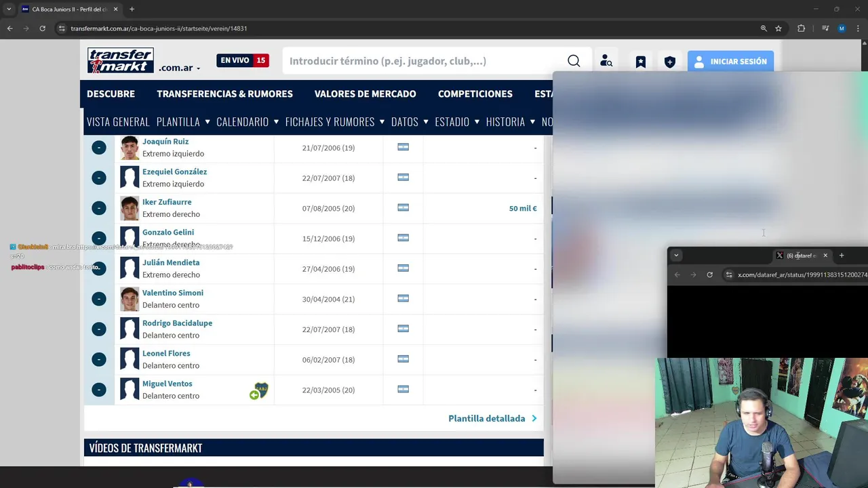Open Rodrigo Bacidalupe player profile
The height and width of the screenshot is (488, 868).
click(177, 323)
